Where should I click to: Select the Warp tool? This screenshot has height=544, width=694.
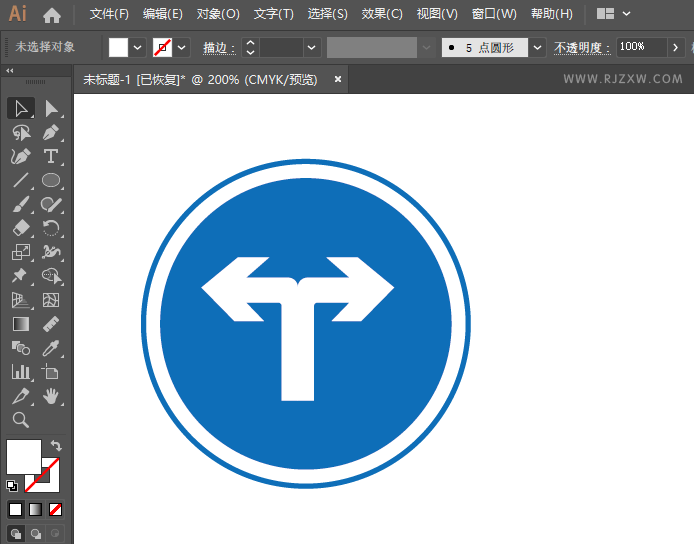[x=51, y=252]
